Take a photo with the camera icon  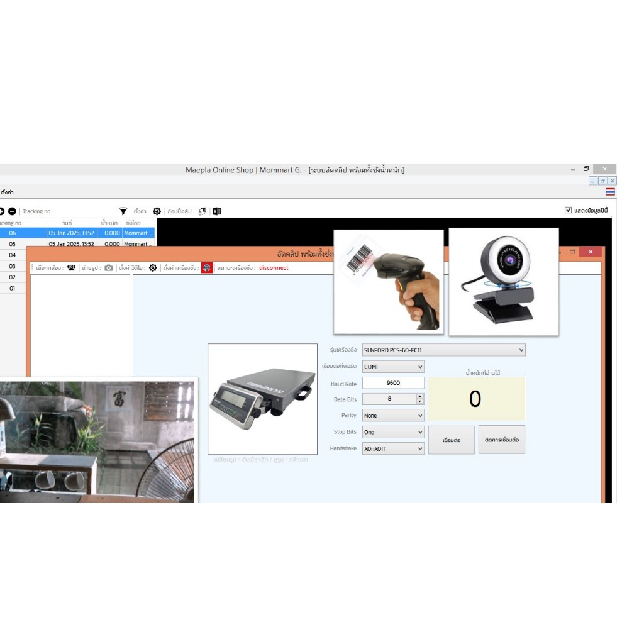108,268
